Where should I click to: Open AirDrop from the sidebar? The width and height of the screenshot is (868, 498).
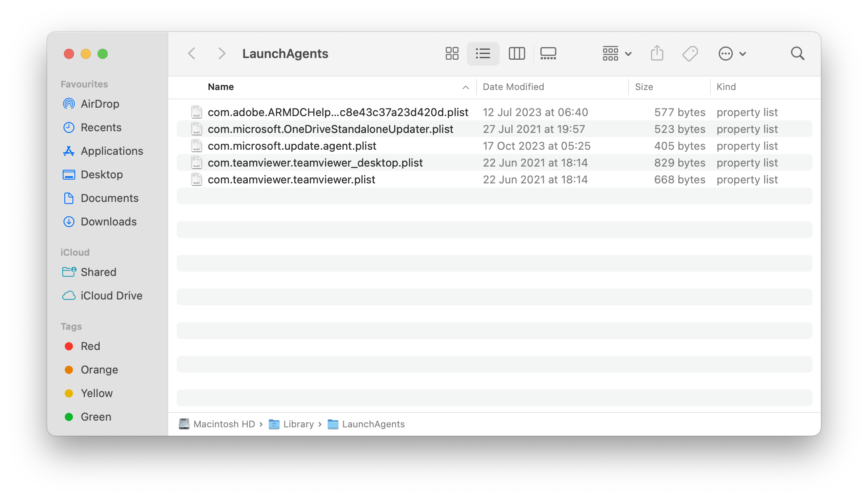[x=100, y=104]
